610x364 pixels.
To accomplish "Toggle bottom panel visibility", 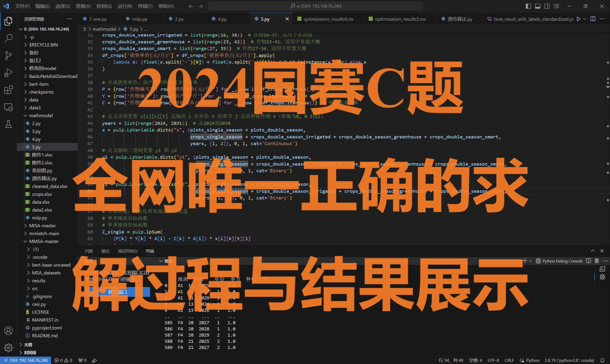I will [538, 6].
